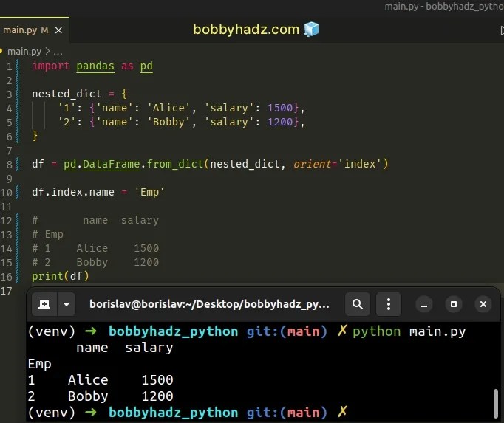Click comment '# Emp' on line 13
This screenshot has height=423, width=504.
tap(47, 235)
